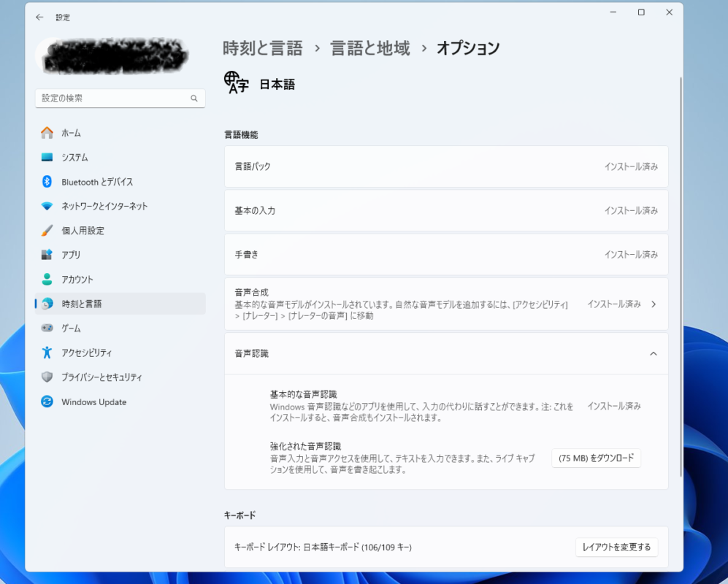
Task: Open ホーム in the sidebar
Action: coord(120,133)
